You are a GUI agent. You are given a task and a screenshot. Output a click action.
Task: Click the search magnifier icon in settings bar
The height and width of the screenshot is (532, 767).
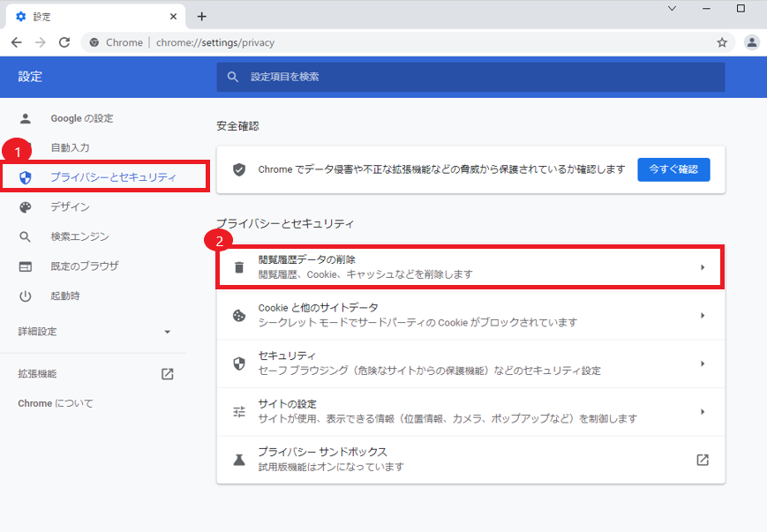coord(233,77)
